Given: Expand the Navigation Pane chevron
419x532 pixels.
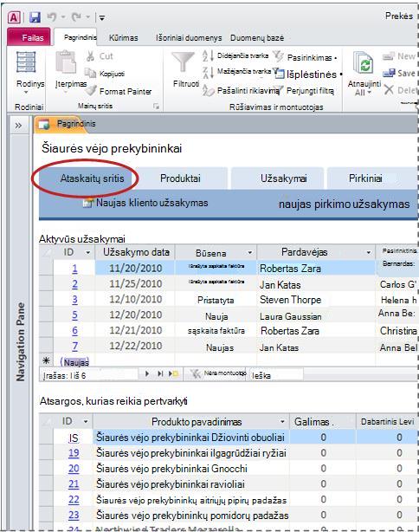Looking at the screenshot, I should pos(18,126).
